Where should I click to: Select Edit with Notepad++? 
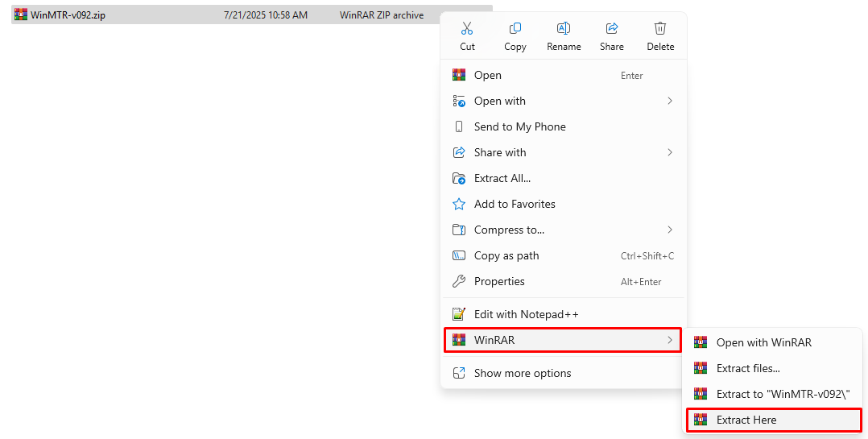526,314
